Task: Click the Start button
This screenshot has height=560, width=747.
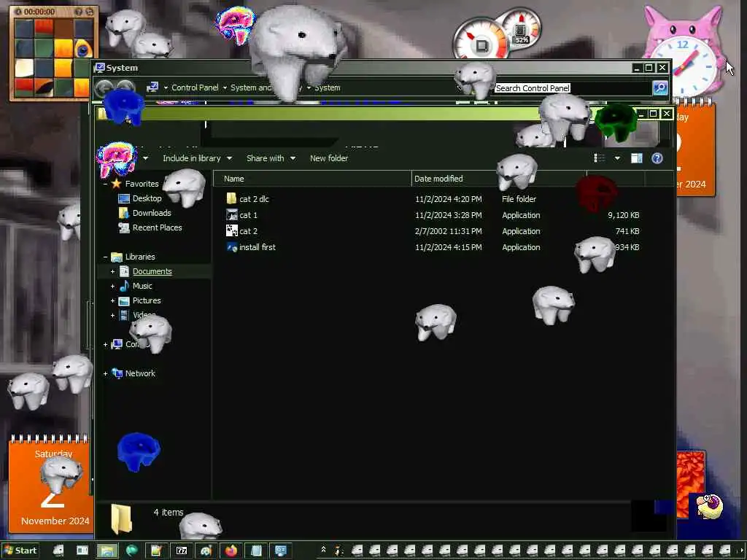Action: point(20,551)
